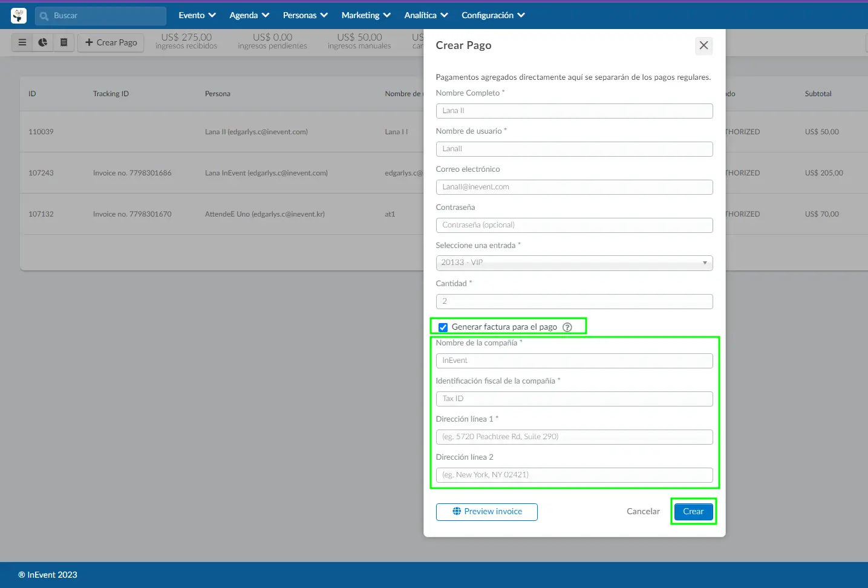Click Cancelar in the dialog
The height and width of the screenshot is (588, 868).
[x=643, y=511]
